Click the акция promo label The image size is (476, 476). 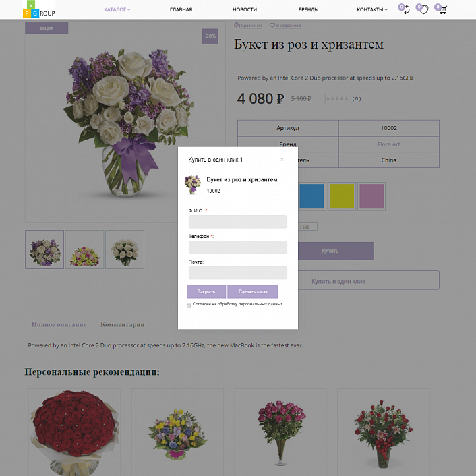[47, 28]
